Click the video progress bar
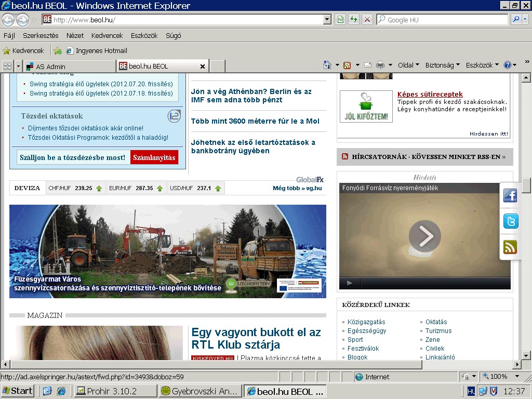The width and height of the screenshot is (532, 399). [x=435, y=283]
